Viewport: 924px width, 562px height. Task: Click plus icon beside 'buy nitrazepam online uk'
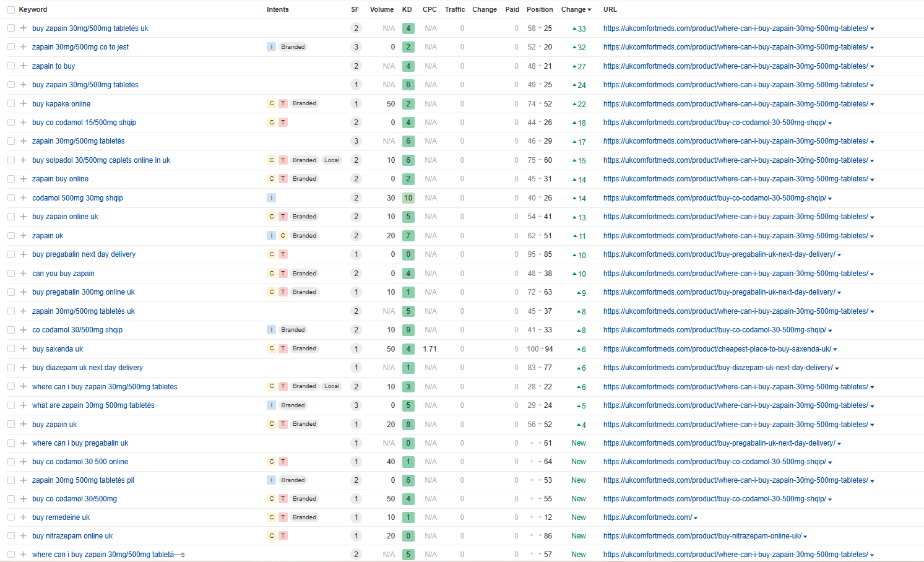(24, 536)
